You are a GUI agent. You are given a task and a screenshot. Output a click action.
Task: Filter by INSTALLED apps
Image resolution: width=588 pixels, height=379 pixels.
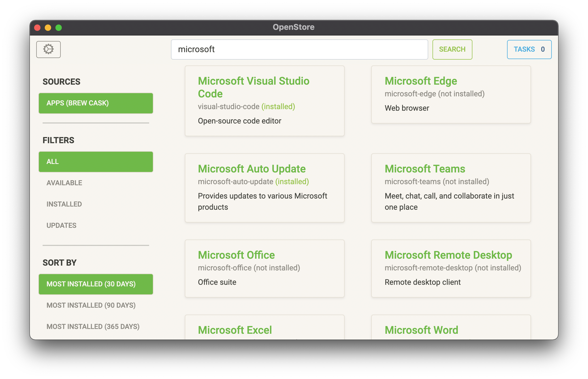(64, 204)
